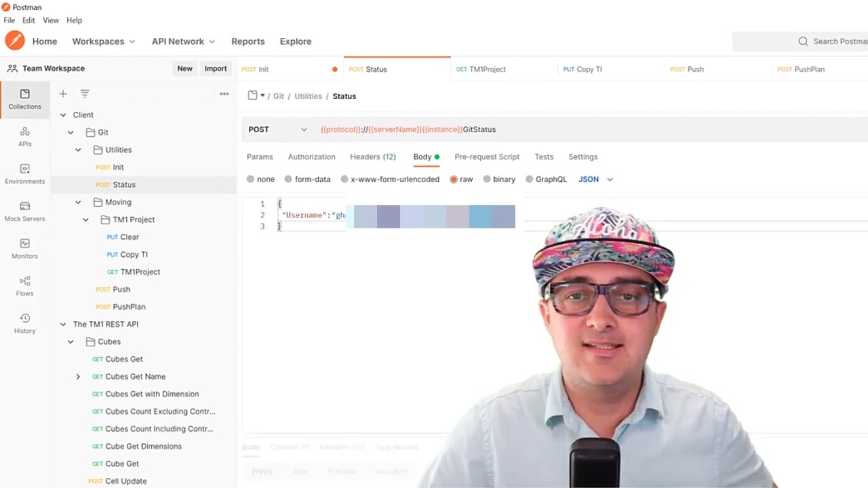Switch to the Tests tab
Image resolution: width=868 pixels, height=488 pixels.
(544, 157)
